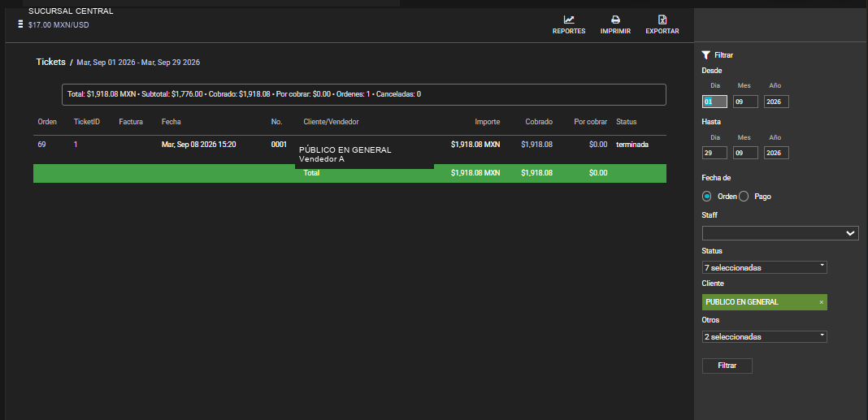Image resolution: width=868 pixels, height=420 pixels.
Task: Click TicketID 1 in the row
Action: tap(76, 145)
